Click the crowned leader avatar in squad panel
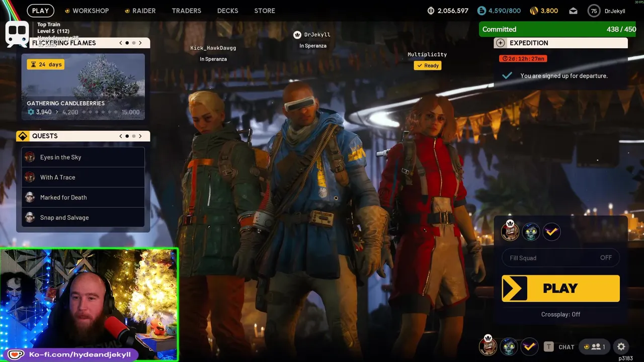 (x=510, y=231)
